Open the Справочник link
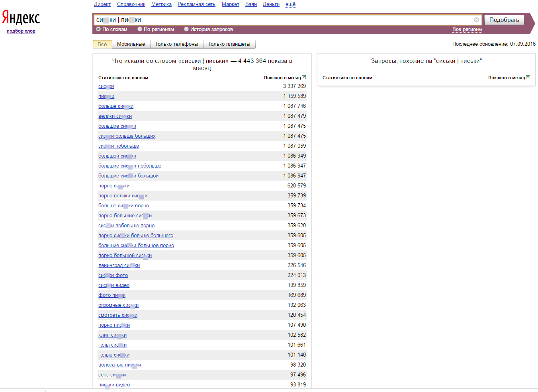Screen dimensions: 538x392 [131, 4]
